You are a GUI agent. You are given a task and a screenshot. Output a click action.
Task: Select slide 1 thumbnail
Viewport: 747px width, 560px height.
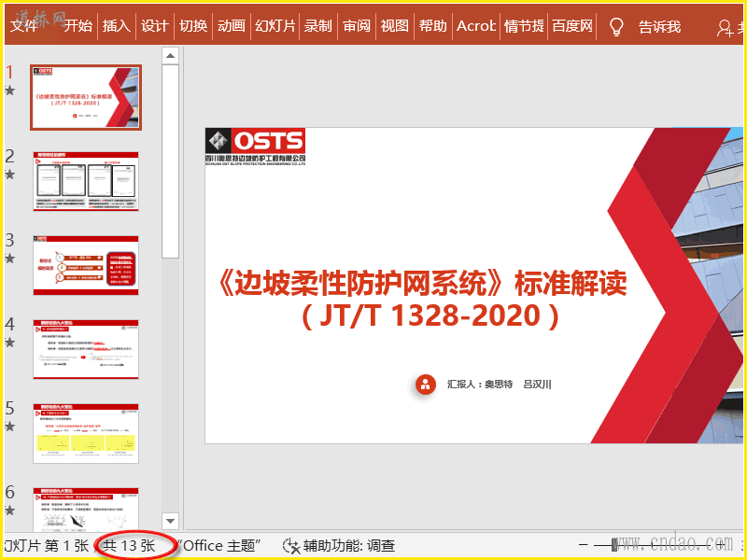86,98
